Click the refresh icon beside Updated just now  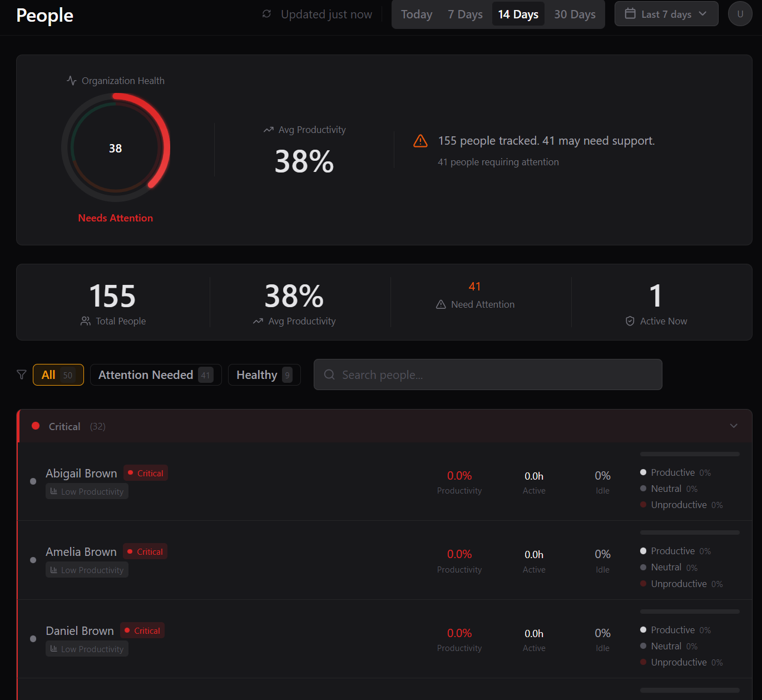click(267, 14)
